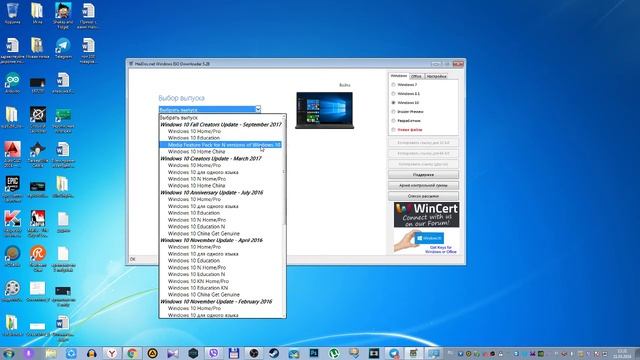Open Visual Studio from the taskbar
Image resolution: width=640 pixels, height=360 pixels.
(x=173, y=353)
